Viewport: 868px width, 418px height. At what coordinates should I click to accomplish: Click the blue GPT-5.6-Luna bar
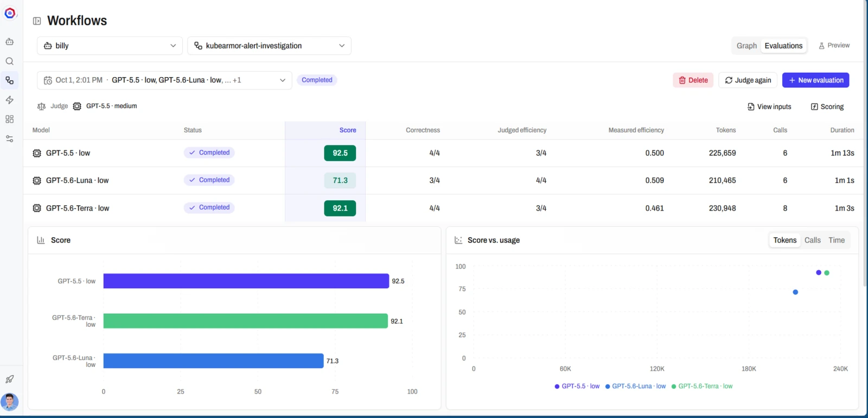click(214, 361)
